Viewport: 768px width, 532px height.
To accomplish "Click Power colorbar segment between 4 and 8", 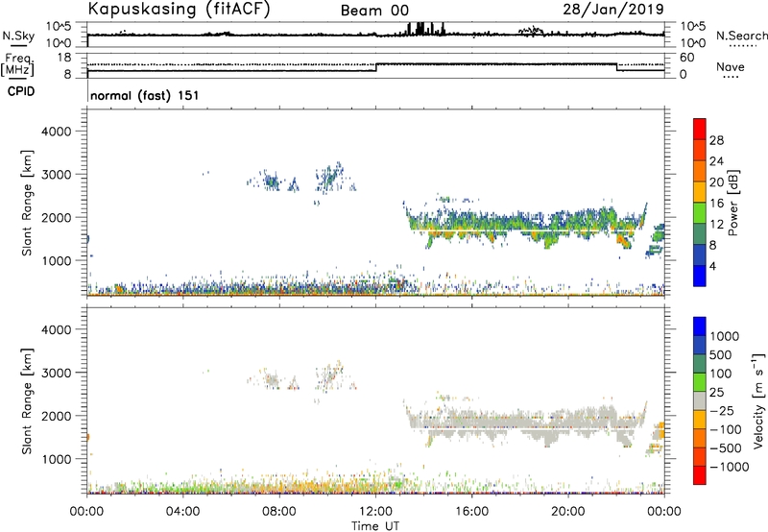I will [x=700, y=255].
